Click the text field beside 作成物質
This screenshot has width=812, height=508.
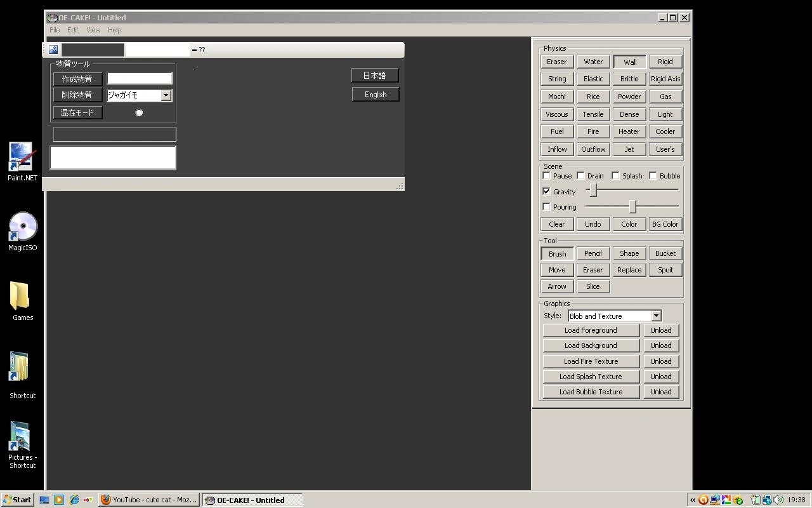click(x=140, y=78)
